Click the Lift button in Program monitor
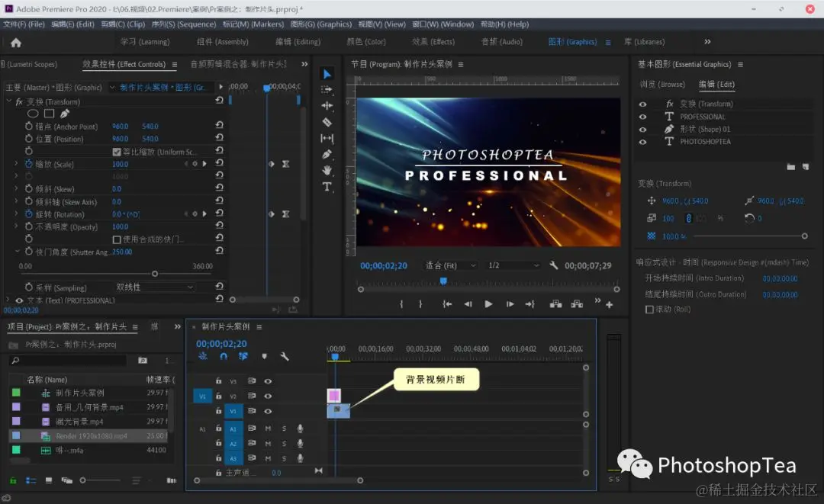The image size is (824, 504). [555, 304]
